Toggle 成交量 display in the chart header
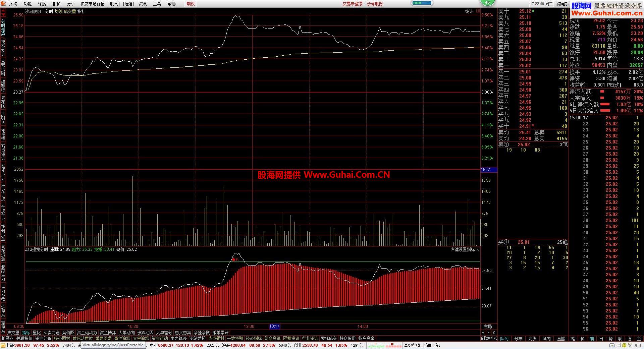The height and width of the screenshot is (349, 644). [x=70, y=11]
